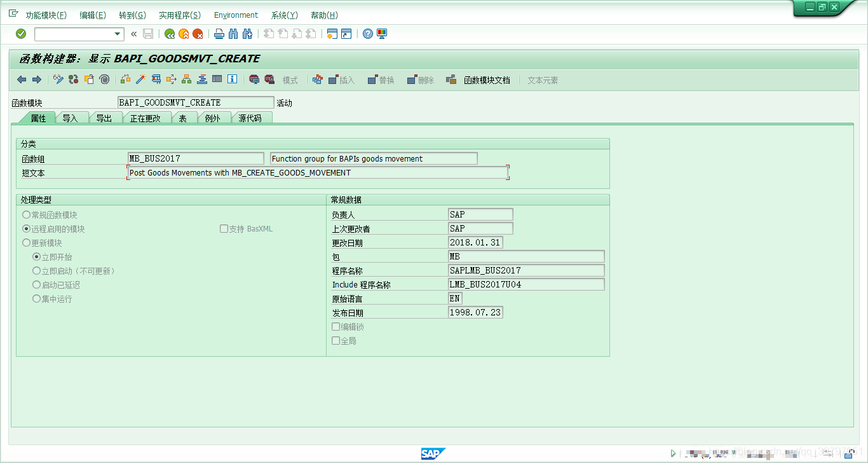The height and width of the screenshot is (463, 868).
Task: Click the green Enter checkmark icon
Action: (21, 34)
